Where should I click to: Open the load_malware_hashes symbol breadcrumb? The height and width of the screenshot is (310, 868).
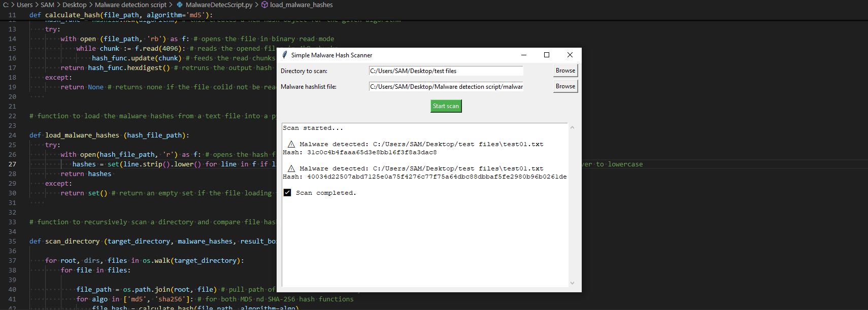click(302, 5)
